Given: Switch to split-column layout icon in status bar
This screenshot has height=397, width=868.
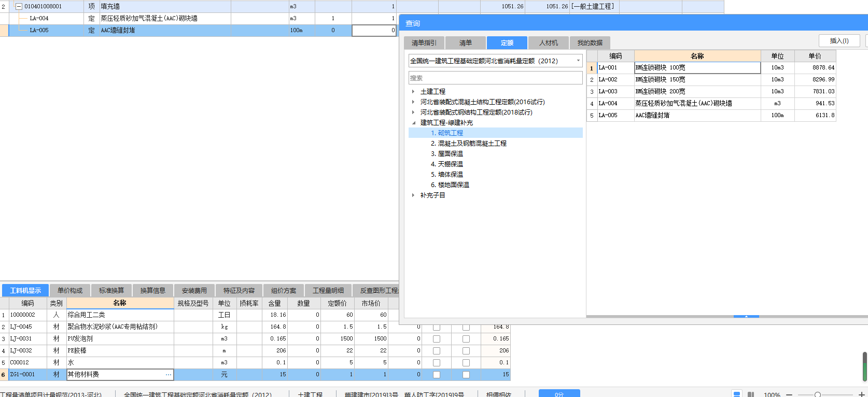Looking at the screenshot, I should point(751,394).
